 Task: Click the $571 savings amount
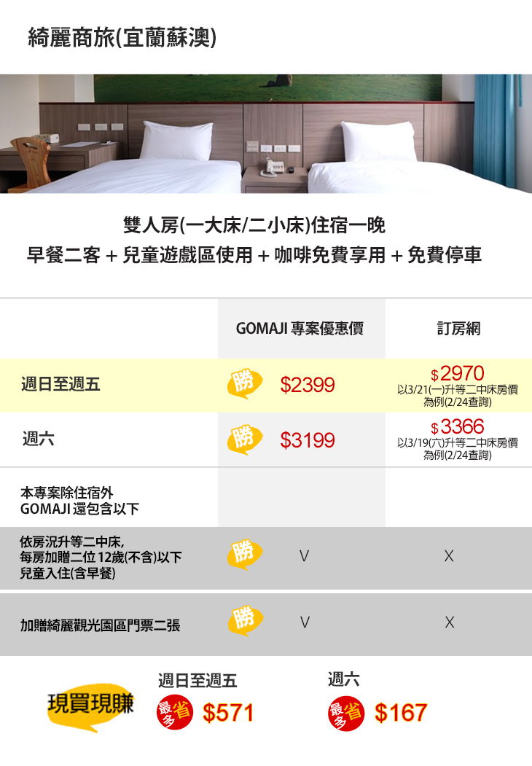pos(228,713)
